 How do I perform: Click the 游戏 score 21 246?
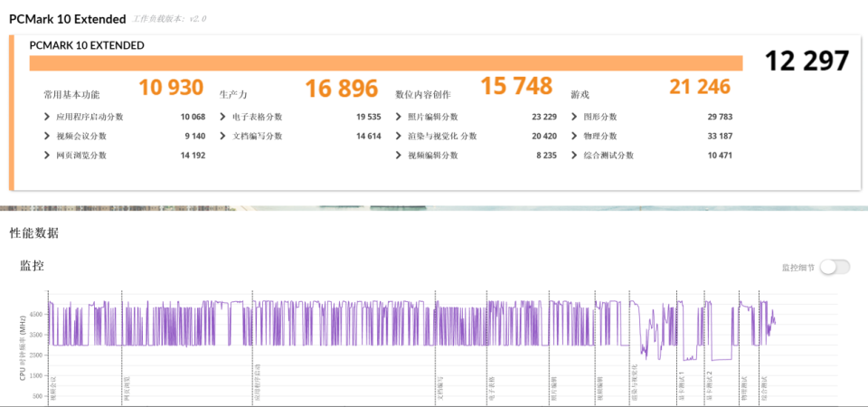(x=700, y=87)
